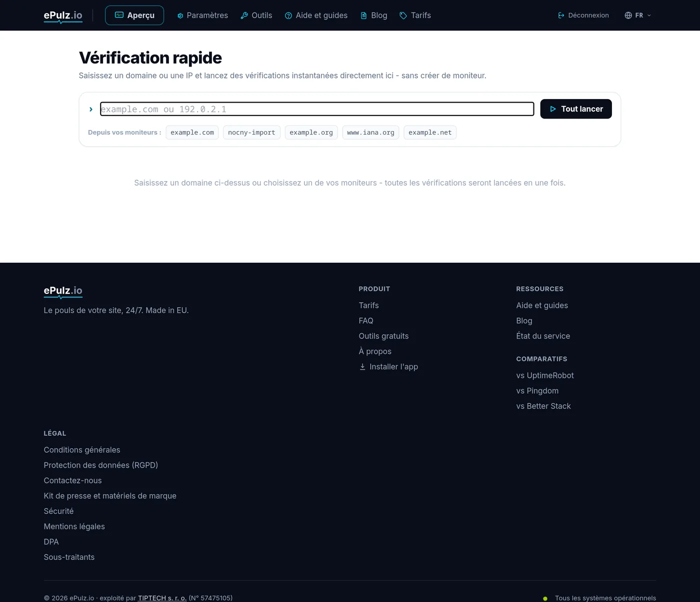700x602 pixels.
Task: Open the FAQ footer link
Action: click(x=366, y=321)
